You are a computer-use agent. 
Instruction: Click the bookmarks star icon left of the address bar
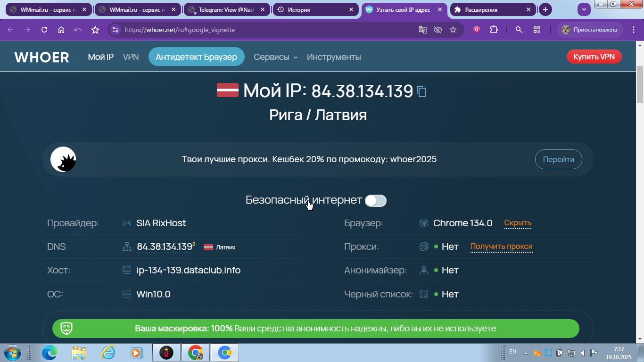pos(95,30)
